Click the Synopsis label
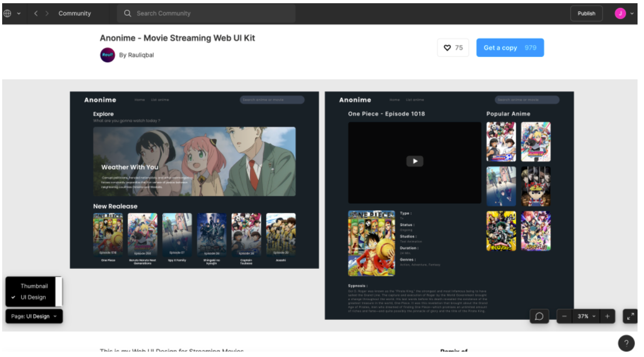The width and height of the screenshot is (644, 357). point(357,285)
